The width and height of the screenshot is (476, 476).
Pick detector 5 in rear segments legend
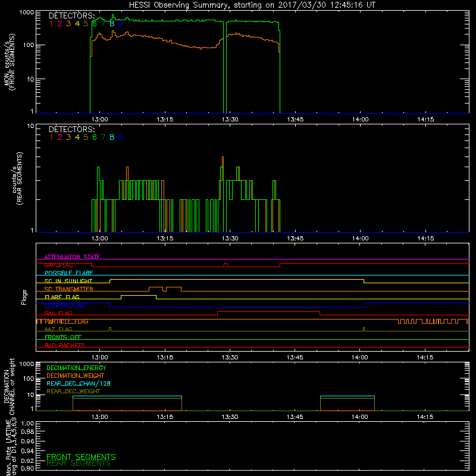[86, 137]
